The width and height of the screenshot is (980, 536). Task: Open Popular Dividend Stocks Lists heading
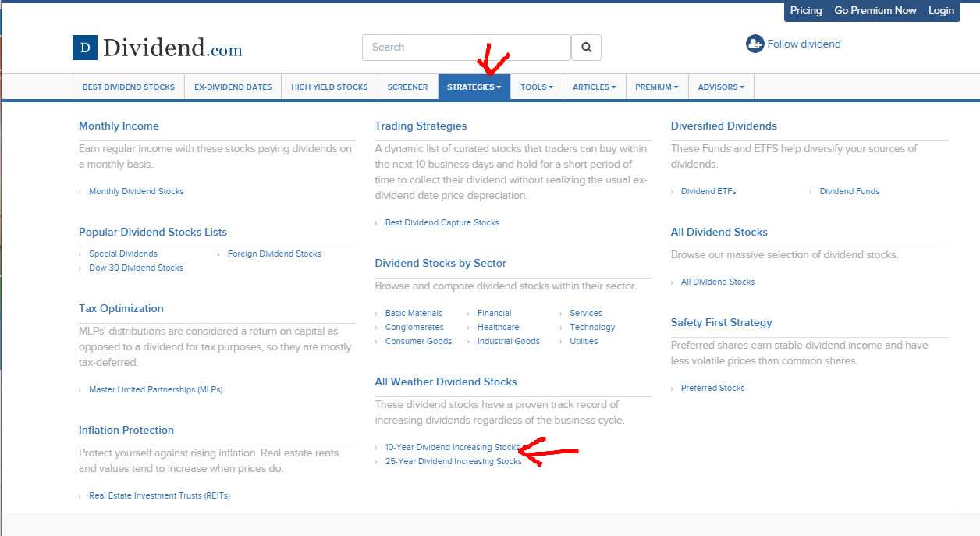click(153, 232)
